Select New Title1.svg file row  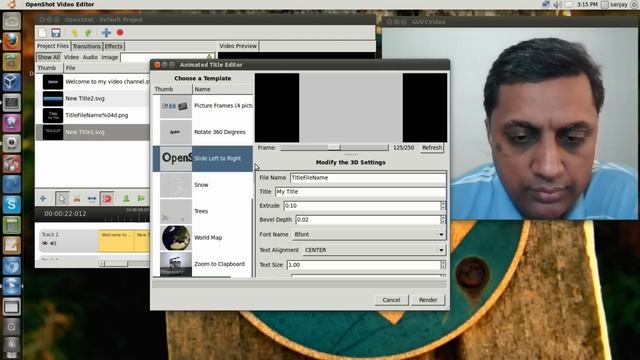(x=93, y=132)
